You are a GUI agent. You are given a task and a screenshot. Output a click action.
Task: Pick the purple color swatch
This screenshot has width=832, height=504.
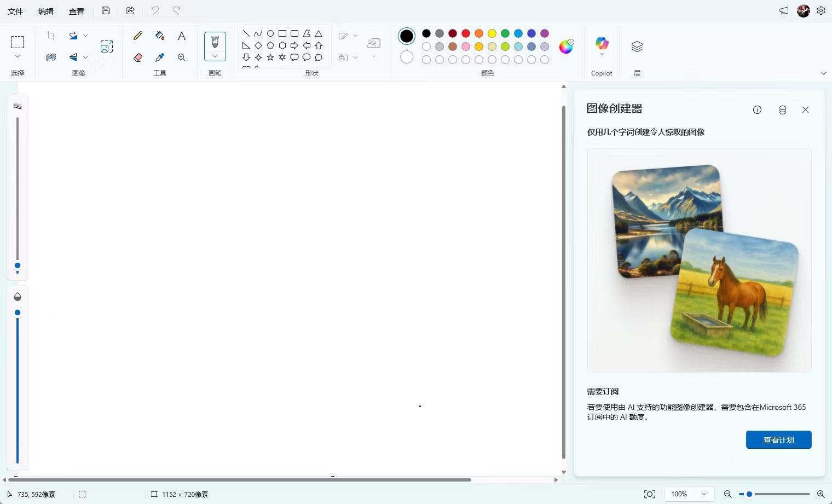click(545, 33)
